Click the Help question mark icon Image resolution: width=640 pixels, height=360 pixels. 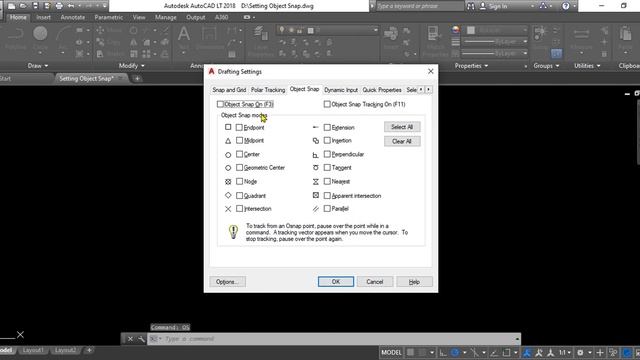[565, 6]
